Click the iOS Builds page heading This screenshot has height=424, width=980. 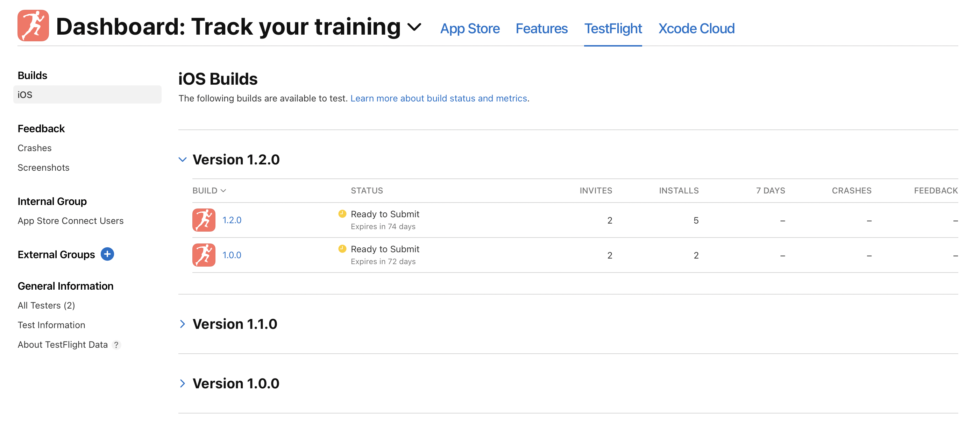pyautogui.click(x=218, y=79)
